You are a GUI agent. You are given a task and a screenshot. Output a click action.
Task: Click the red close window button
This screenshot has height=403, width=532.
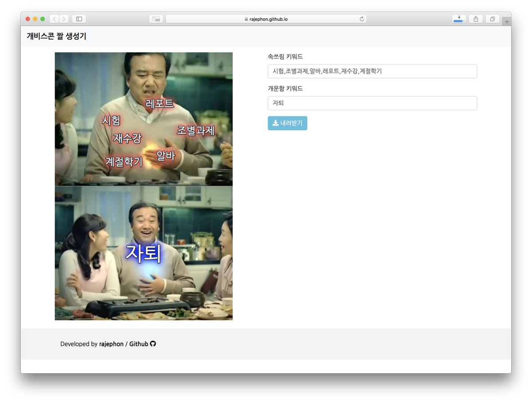(28, 19)
